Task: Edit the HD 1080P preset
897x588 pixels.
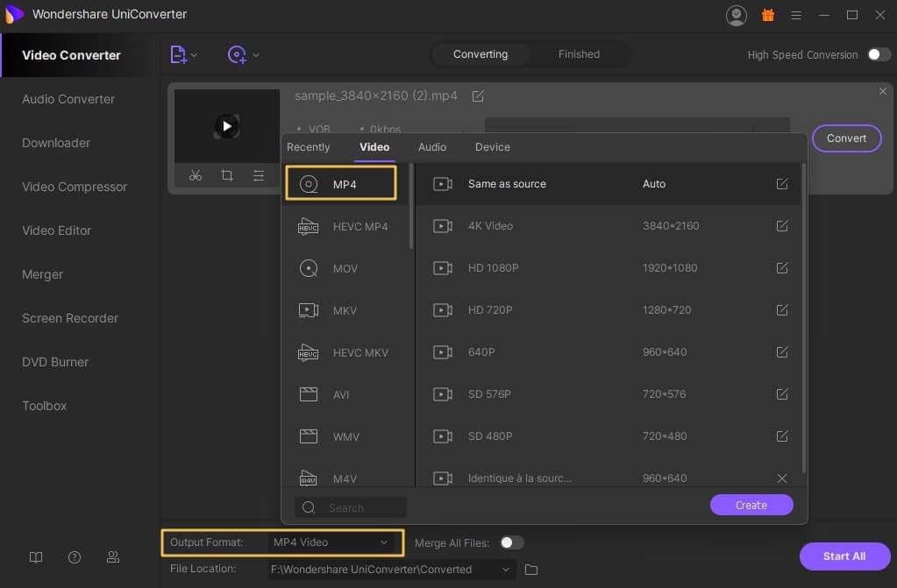Action: click(x=782, y=267)
